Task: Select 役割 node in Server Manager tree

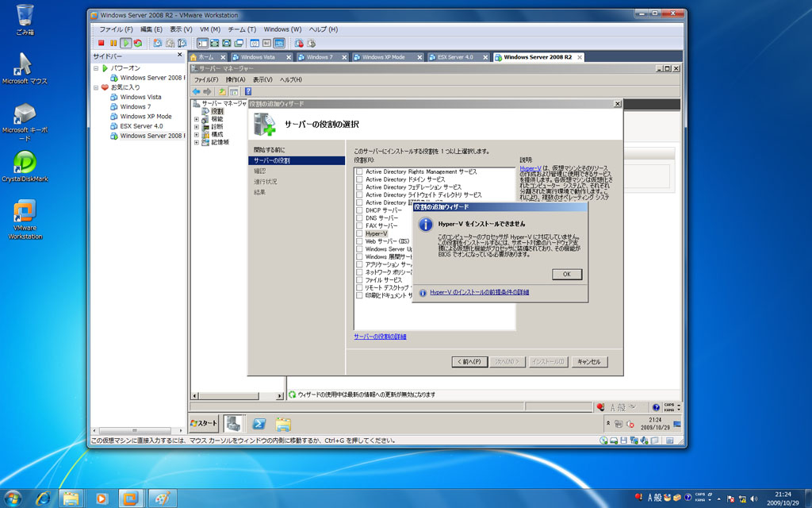Action: (x=217, y=111)
